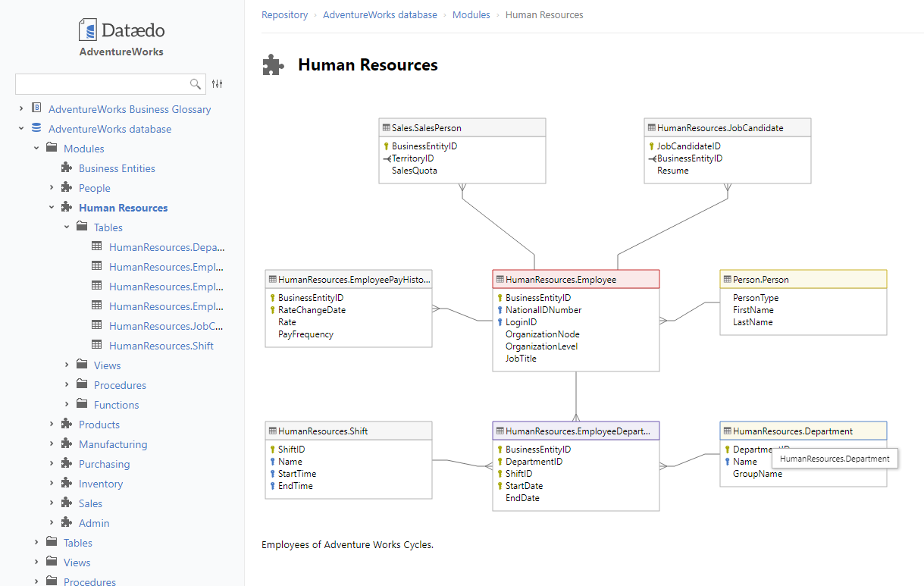924x586 pixels.
Task: Expand the Products module
Action: pyautogui.click(x=52, y=424)
